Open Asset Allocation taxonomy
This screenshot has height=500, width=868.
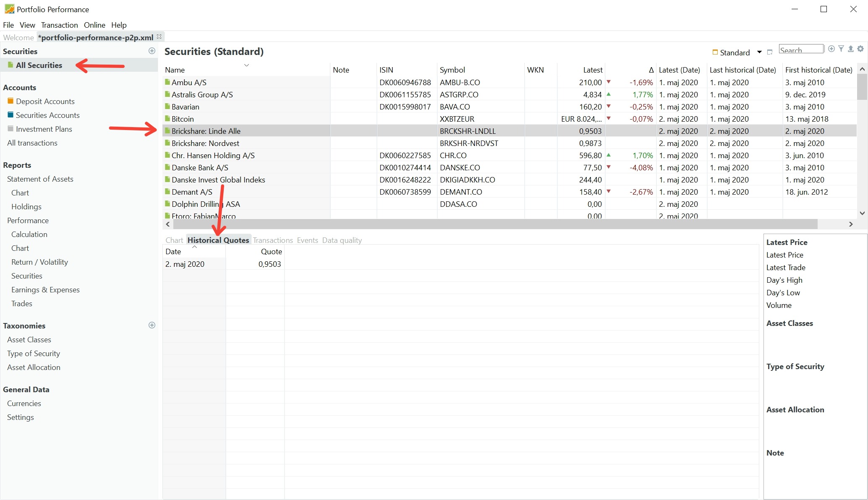click(x=34, y=367)
